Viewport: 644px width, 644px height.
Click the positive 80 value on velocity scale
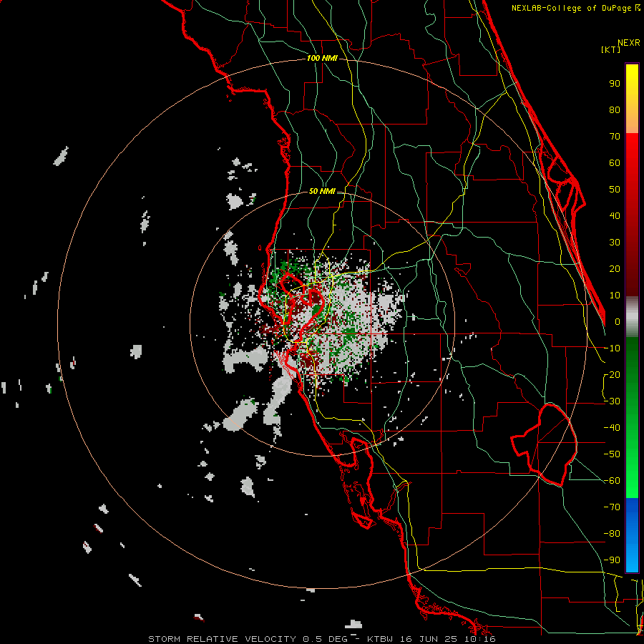tap(615, 110)
